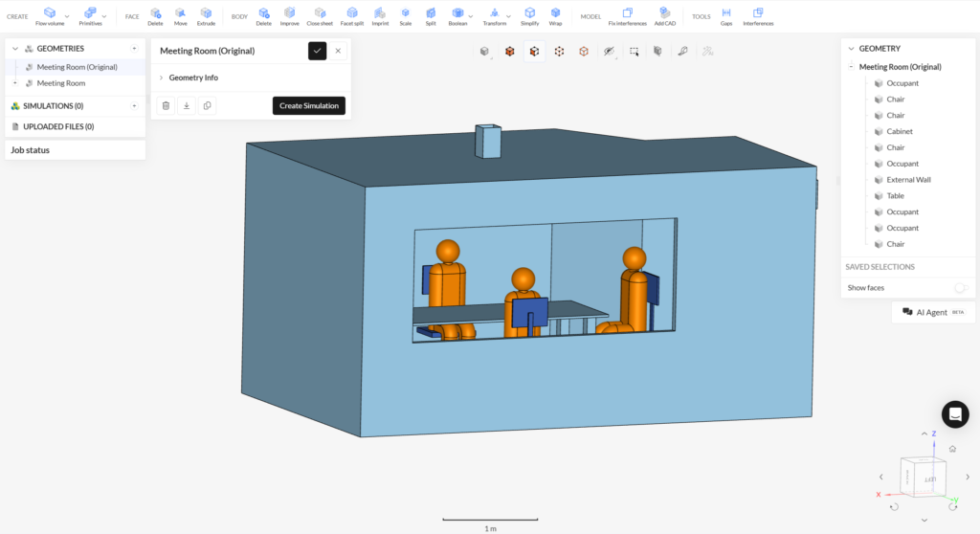Expand the Meeting Room geometry tree node
The width and height of the screenshot is (980, 534).
(x=15, y=83)
